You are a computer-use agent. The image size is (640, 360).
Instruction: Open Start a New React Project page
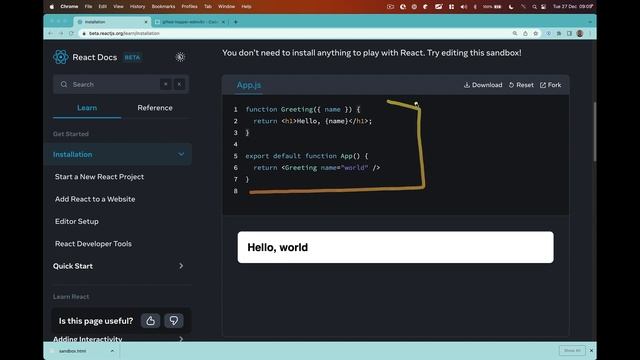click(x=99, y=177)
